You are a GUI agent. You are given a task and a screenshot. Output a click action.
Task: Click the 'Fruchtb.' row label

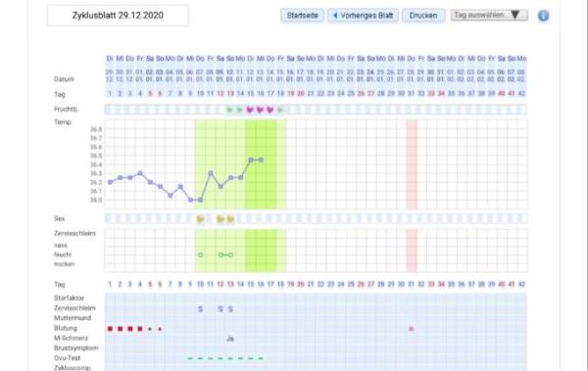tap(66, 109)
